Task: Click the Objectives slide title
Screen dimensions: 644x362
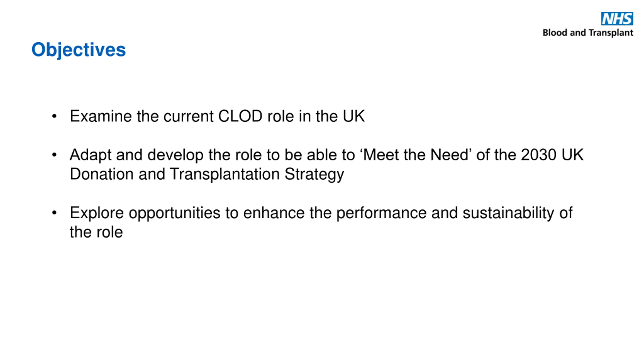Action: pos(78,50)
